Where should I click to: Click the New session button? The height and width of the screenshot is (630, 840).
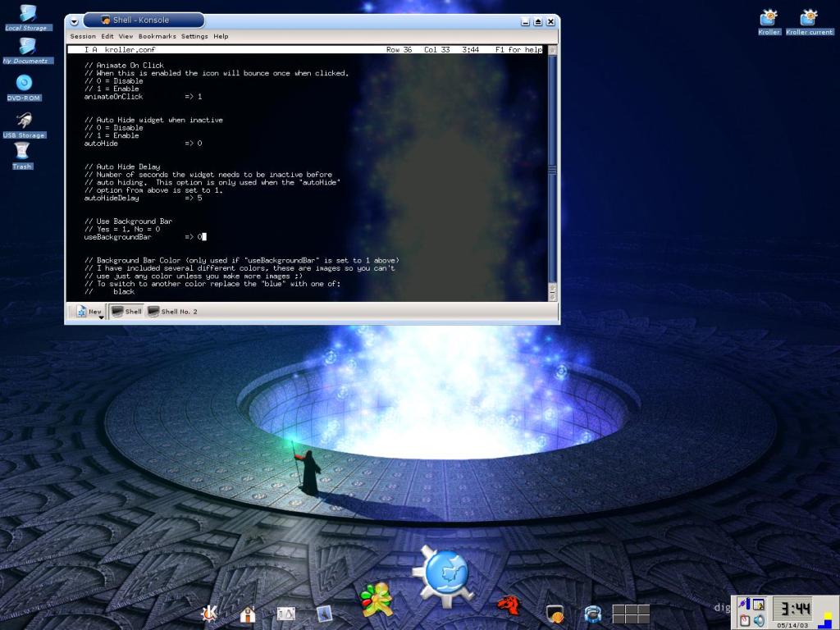point(88,311)
